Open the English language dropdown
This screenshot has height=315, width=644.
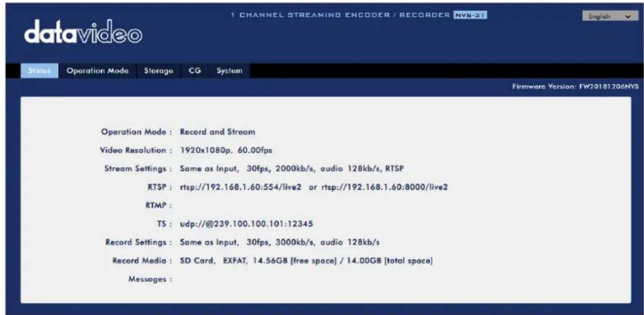click(610, 17)
